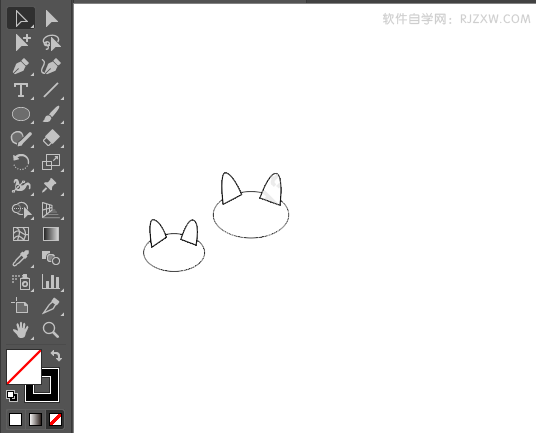The height and width of the screenshot is (433, 536).
Task: Pick the Eraser tool
Action: point(51,138)
